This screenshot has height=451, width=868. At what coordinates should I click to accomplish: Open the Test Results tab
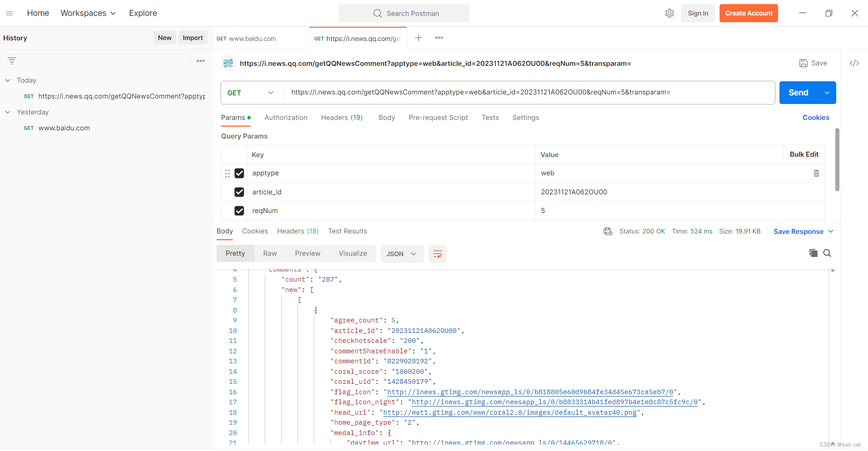347,231
